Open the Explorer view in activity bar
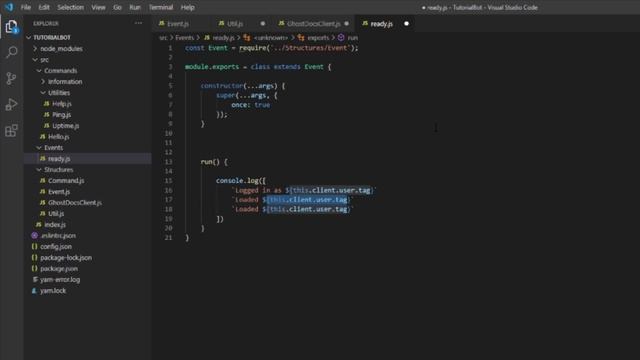This screenshot has height=360, width=640. click(11, 27)
